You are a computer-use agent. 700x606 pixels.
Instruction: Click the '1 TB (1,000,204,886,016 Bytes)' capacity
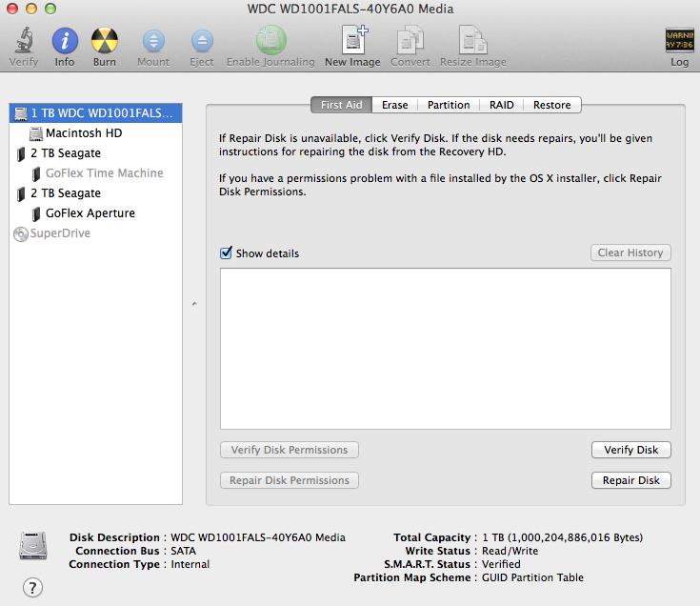point(563,537)
